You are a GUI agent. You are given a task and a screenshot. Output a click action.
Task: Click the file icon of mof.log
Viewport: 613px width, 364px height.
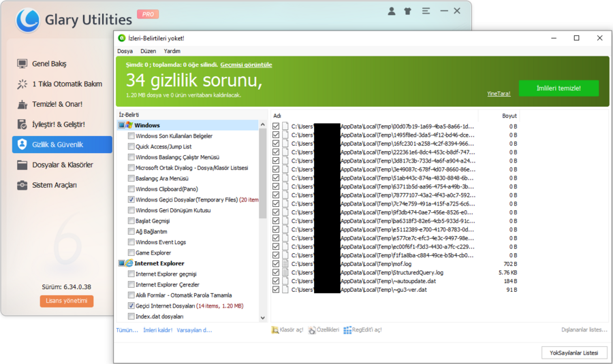point(285,264)
